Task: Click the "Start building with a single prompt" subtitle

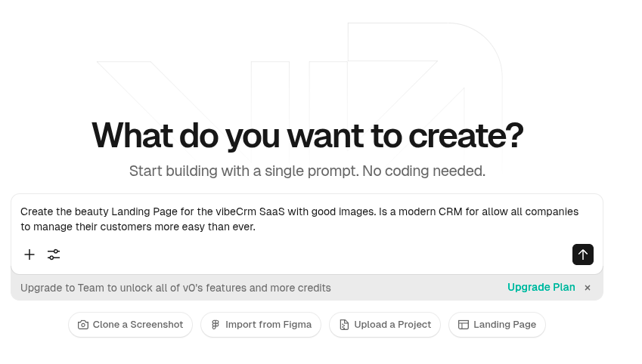Action: (x=307, y=171)
